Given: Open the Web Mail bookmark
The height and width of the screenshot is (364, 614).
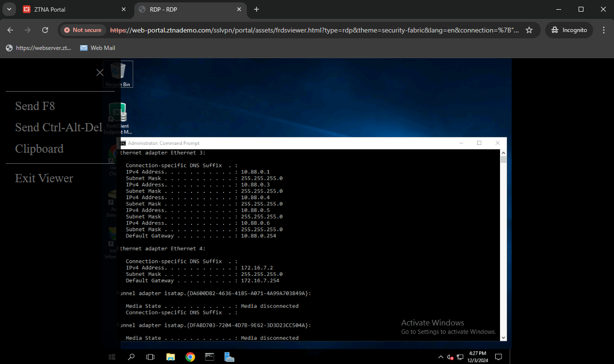Looking at the screenshot, I should click(x=97, y=47).
